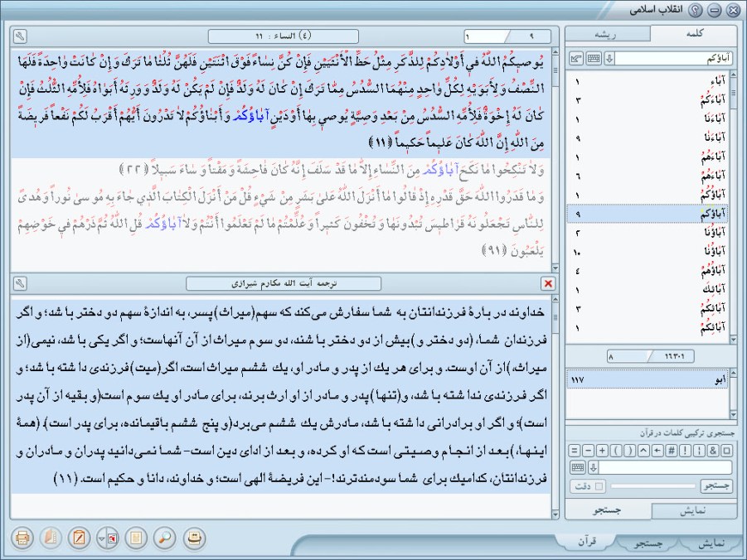Insert the hash # operator

672,450
